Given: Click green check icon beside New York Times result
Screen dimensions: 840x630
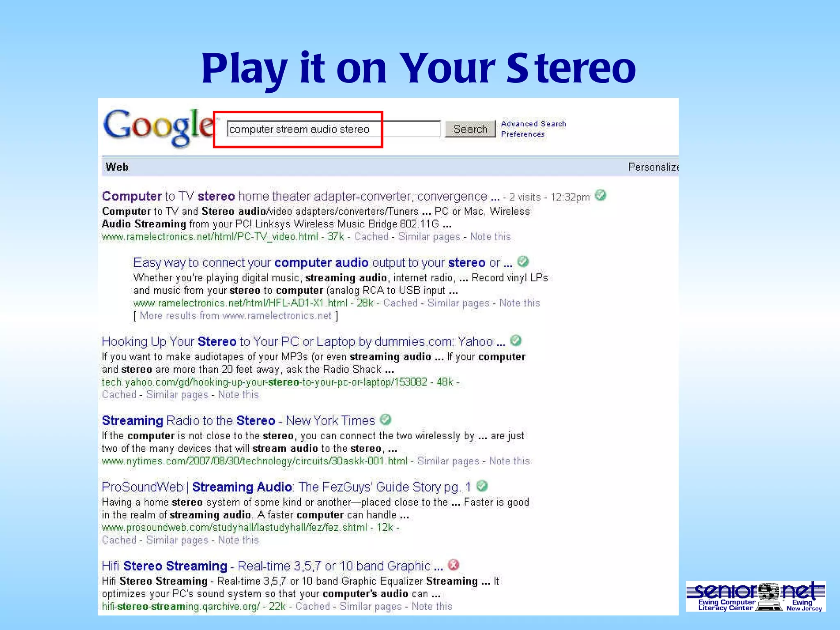Looking at the screenshot, I should coord(386,420).
